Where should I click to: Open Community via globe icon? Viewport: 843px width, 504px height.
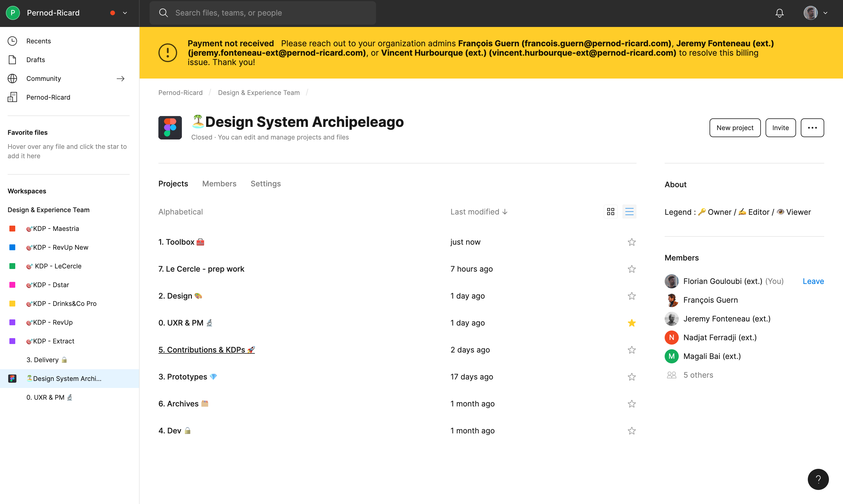coord(12,79)
